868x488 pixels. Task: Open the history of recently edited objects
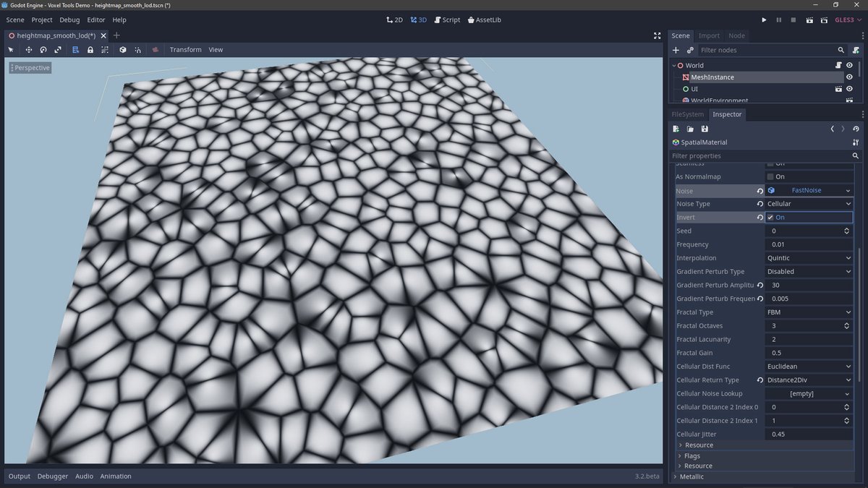click(856, 129)
